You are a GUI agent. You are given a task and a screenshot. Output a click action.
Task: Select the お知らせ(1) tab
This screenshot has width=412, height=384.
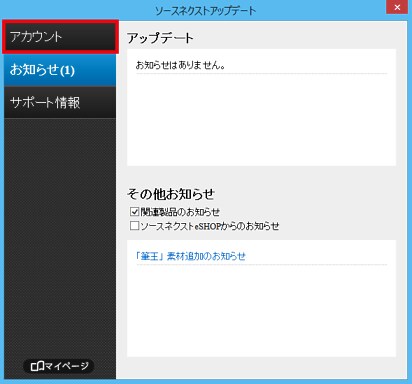60,70
